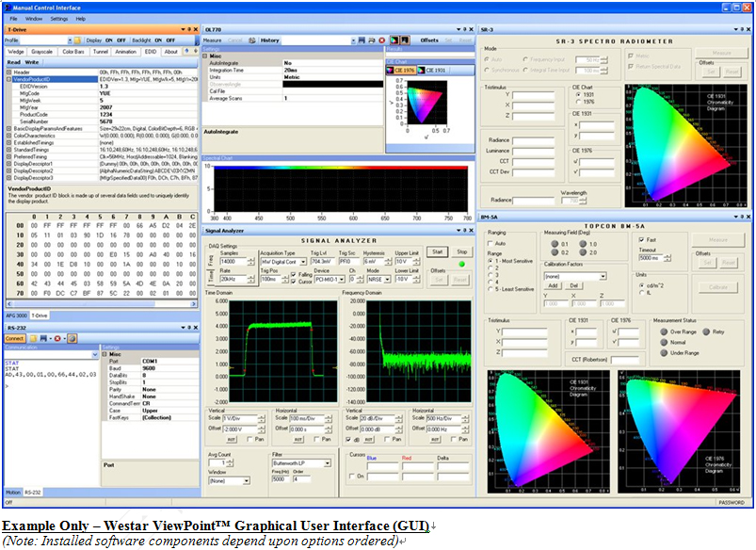Select the fL units radio button
Image resolution: width=756 pixels, height=550 pixels.
(642, 292)
